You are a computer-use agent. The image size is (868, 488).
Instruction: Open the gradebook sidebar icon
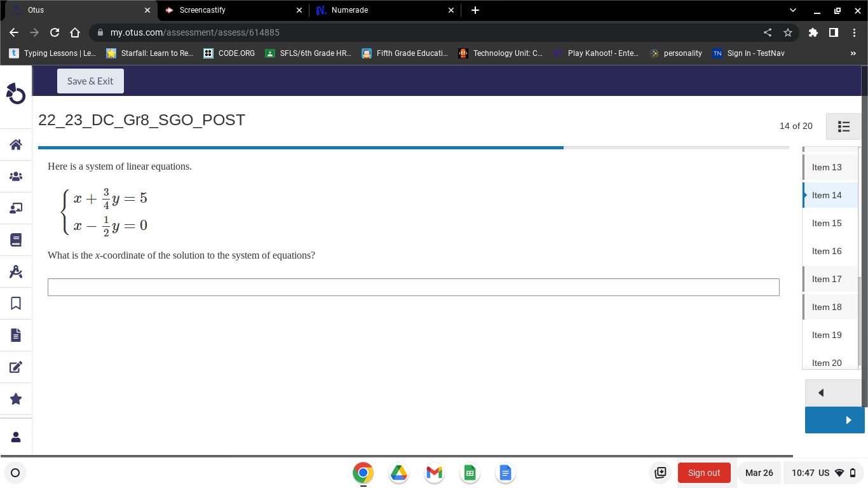16,240
